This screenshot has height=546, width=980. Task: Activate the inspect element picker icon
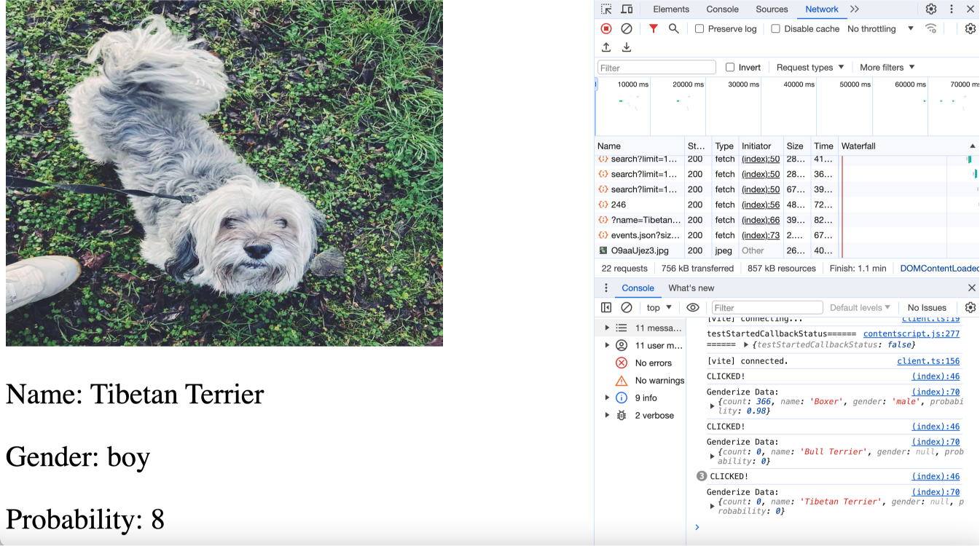(606, 9)
